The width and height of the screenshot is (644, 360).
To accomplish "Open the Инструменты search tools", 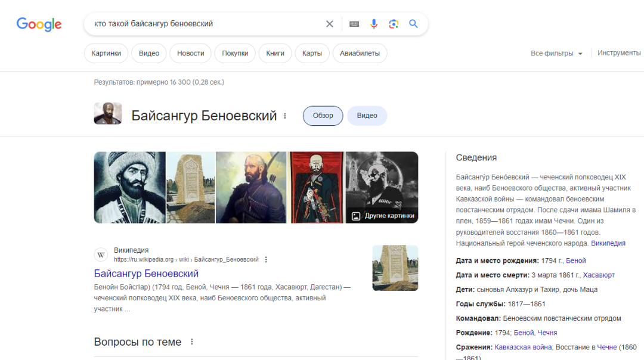I will click(619, 53).
